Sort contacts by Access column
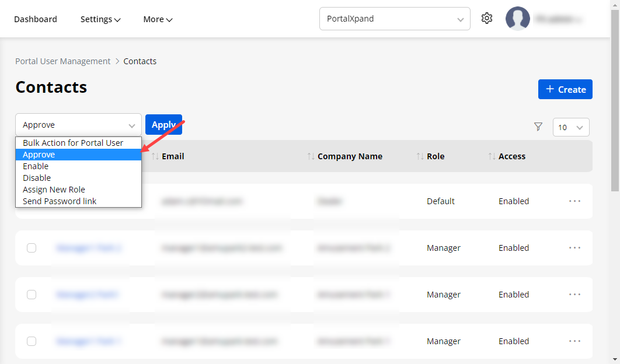Image resolution: width=620 pixels, height=364 pixels. point(511,156)
